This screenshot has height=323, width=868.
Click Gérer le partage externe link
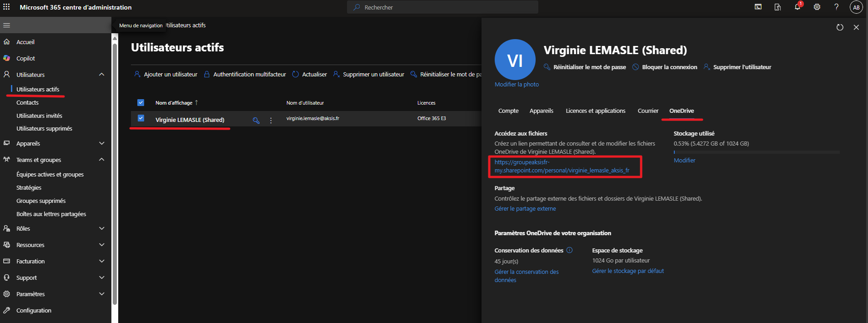[525, 208]
